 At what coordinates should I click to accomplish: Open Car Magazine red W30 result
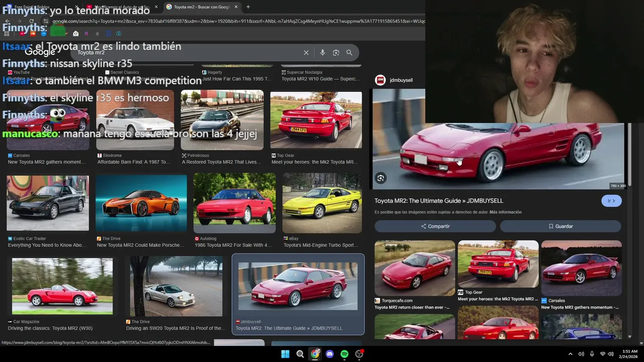[x=62, y=286]
